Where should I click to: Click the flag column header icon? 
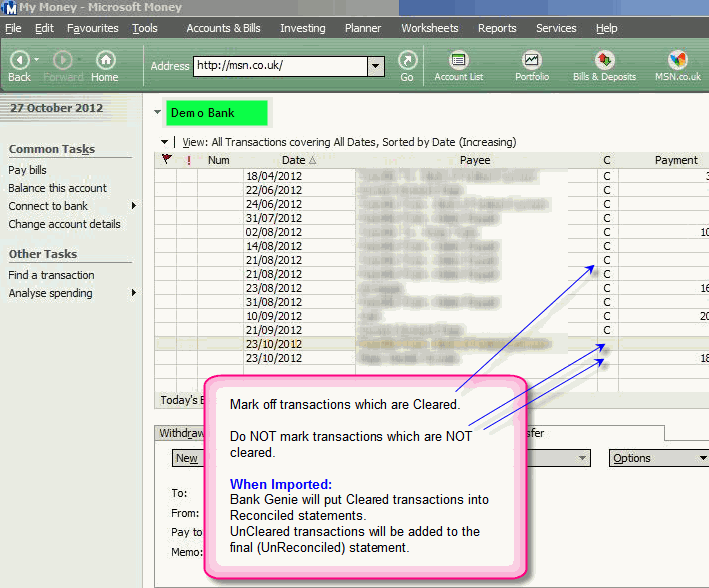166,159
